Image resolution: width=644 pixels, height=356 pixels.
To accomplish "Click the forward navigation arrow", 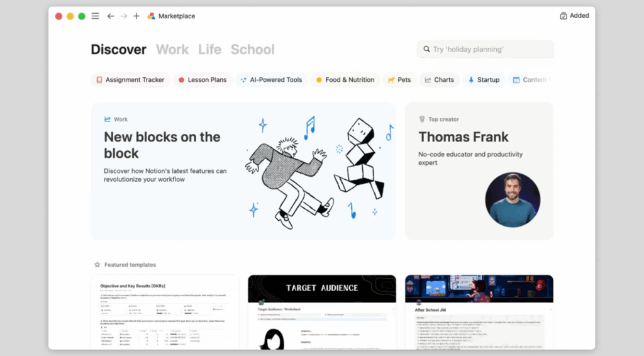I will point(123,16).
